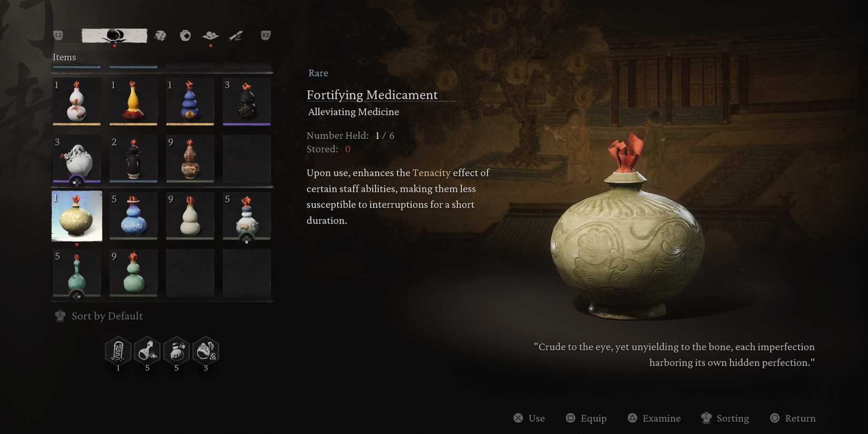Select the black gourd with count 3
868x434 pixels.
[x=247, y=102]
